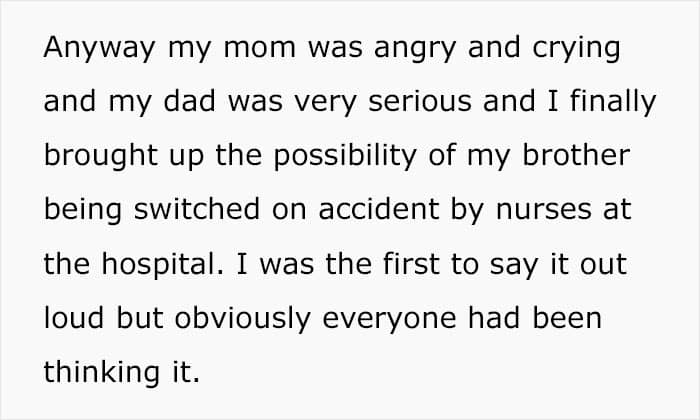Click the word "serious" in second line
Screen dimensions: 700x420
(x=420, y=100)
